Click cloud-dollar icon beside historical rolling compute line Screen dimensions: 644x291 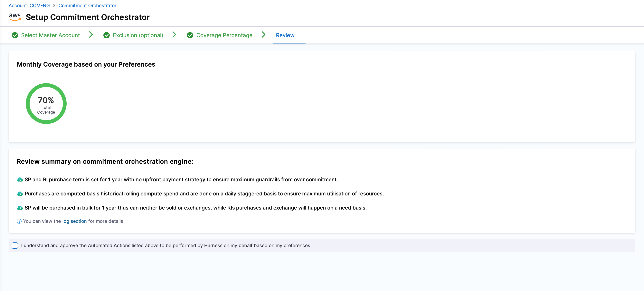tap(20, 194)
